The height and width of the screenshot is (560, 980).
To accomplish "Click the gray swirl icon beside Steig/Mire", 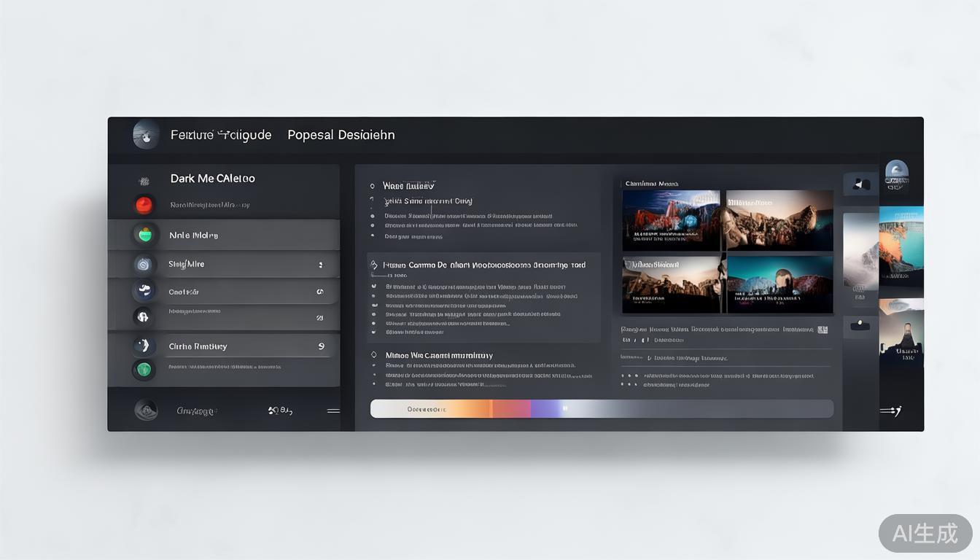I will tap(144, 264).
